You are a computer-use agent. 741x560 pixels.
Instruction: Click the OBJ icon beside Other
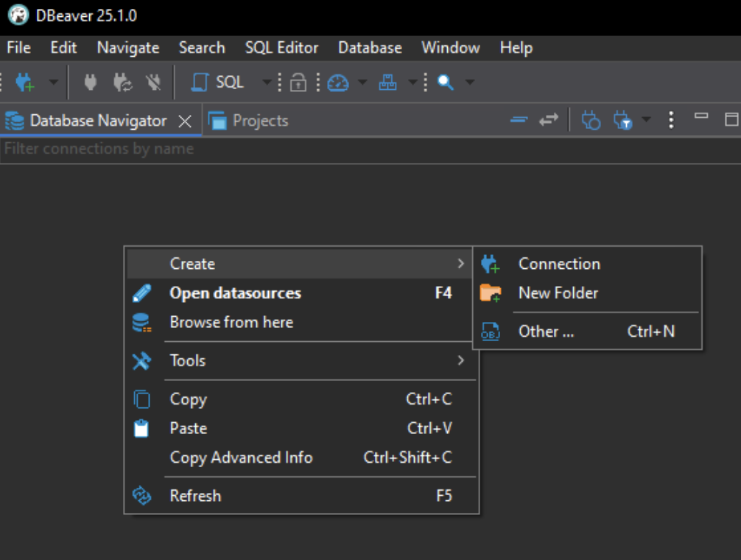click(490, 332)
